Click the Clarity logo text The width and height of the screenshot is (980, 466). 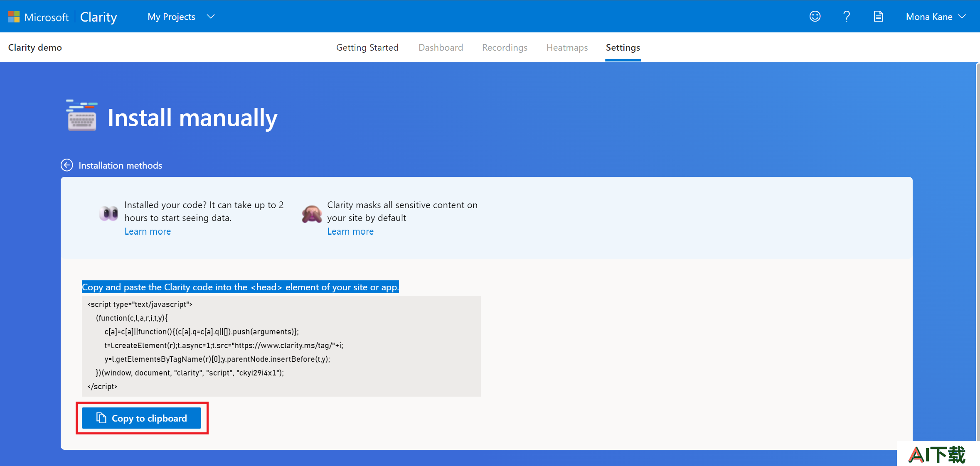click(98, 17)
